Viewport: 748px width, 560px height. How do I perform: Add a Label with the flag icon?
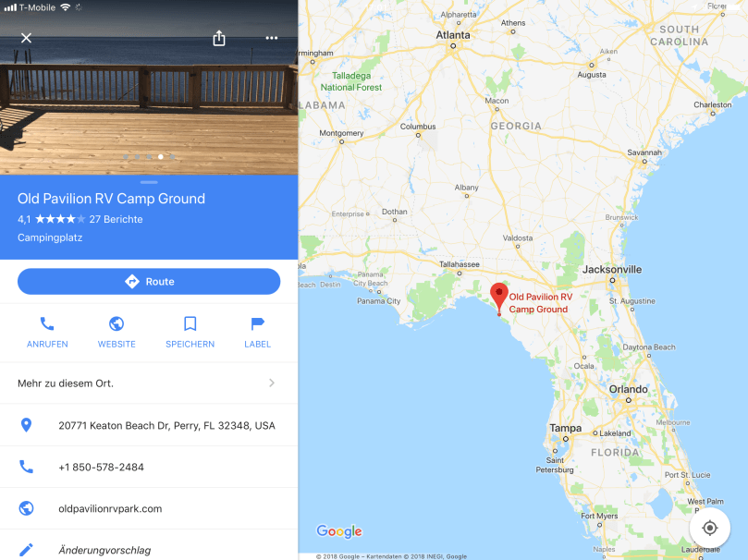[257, 323]
